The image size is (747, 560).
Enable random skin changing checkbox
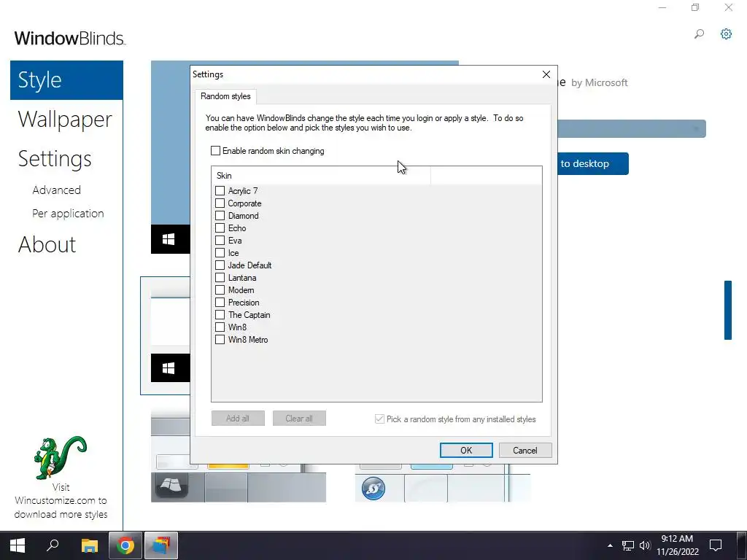tap(215, 151)
